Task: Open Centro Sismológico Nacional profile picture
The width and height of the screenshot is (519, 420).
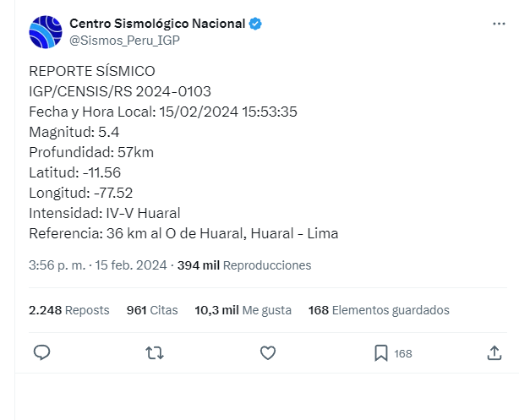Action: point(46,32)
